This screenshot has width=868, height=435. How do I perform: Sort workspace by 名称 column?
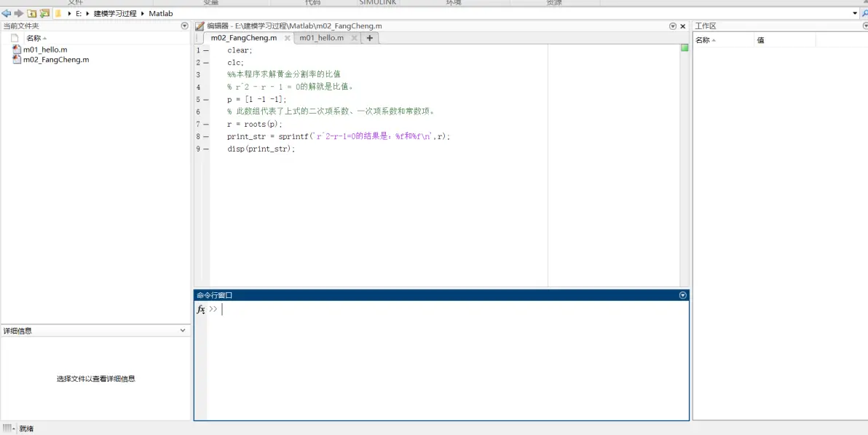(703, 40)
